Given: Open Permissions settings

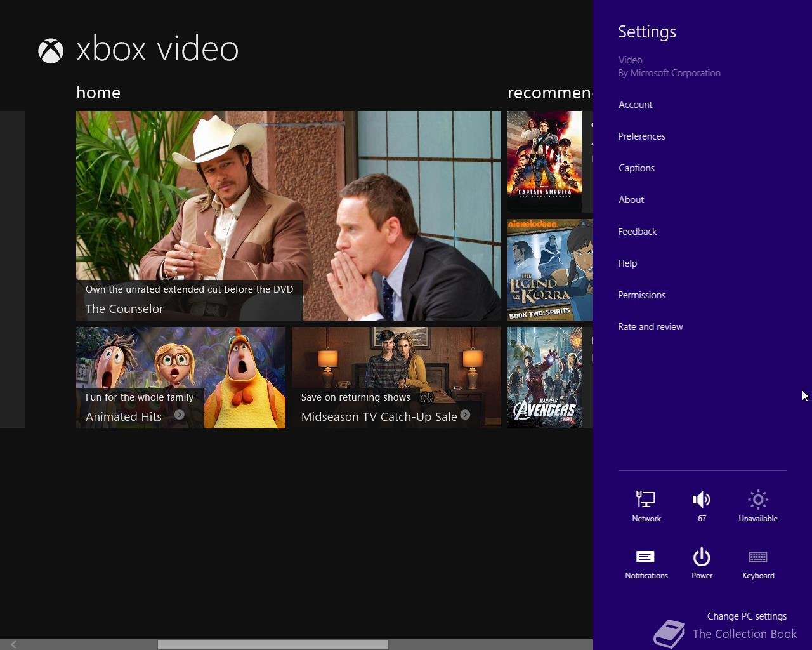Looking at the screenshot, I should 641,295.
